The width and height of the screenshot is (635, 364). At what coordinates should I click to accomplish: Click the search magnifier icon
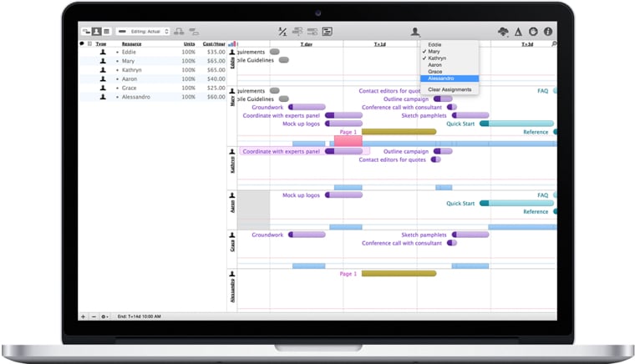(554, 43)
